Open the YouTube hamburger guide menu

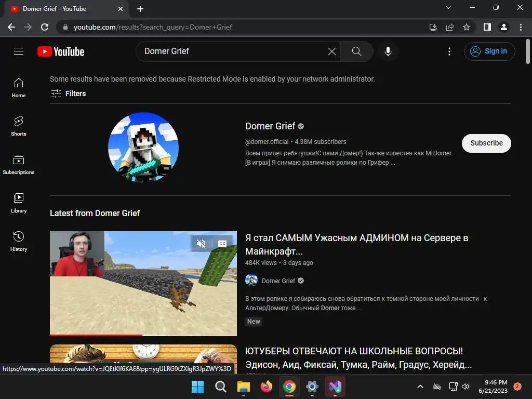(19, 51)
